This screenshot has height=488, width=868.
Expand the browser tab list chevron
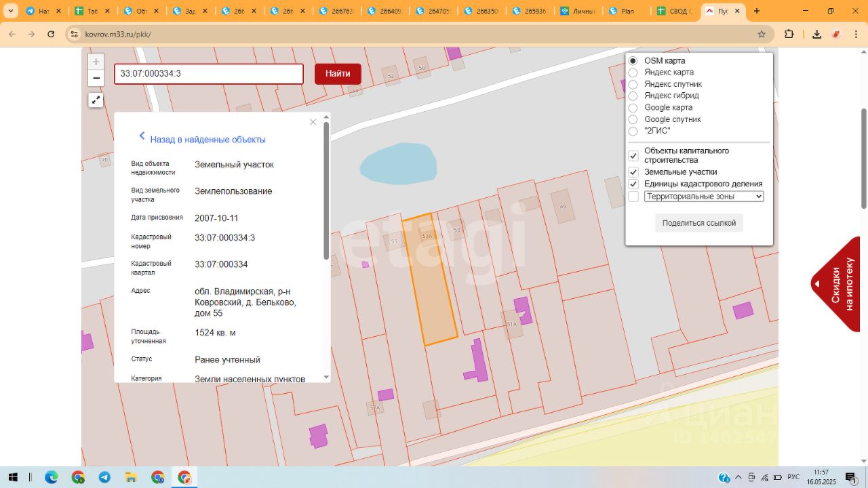point(11,11)
